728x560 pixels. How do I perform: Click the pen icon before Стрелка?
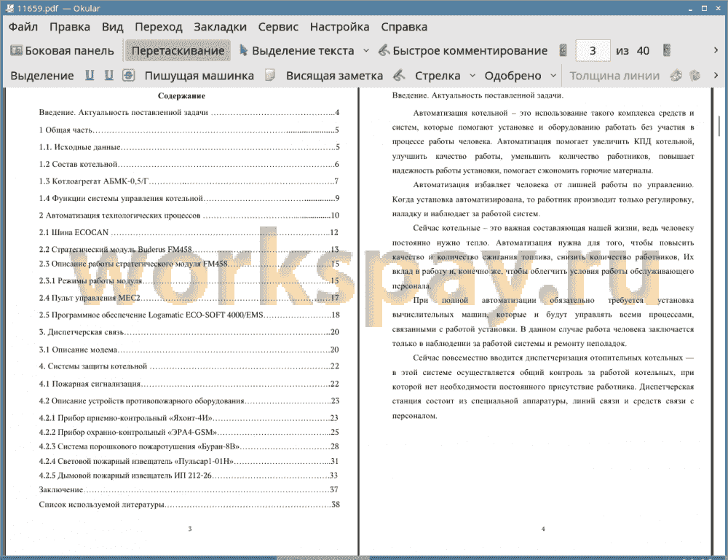pos(399,75)
